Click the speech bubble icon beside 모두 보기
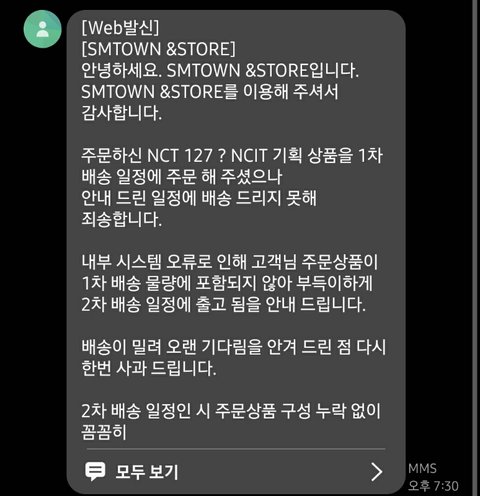Image resolution: width=480 pixels, height=496 pixels. [x=95, y=471]
